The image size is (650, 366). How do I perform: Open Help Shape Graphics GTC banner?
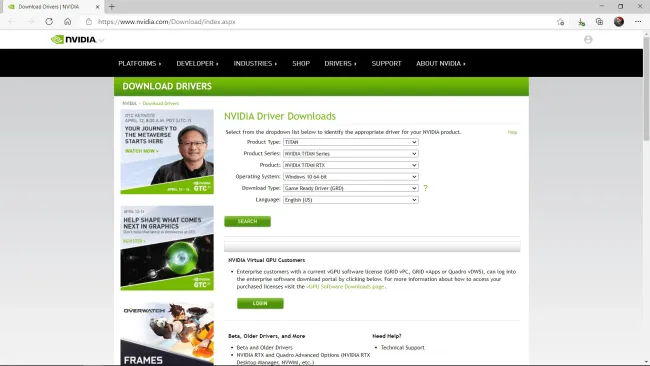(167, 248)
